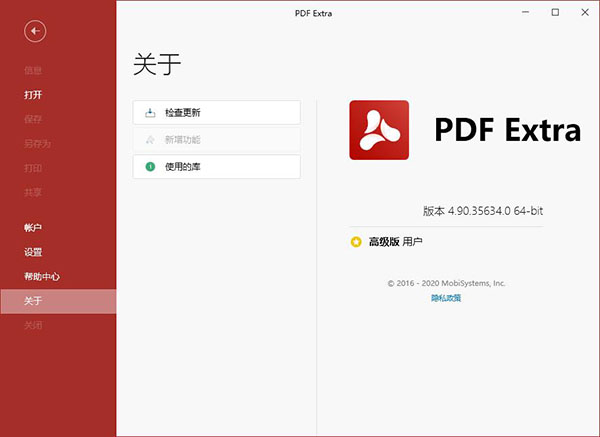Click the green info icon beside 使用的库
The height and width of the screenshot is (437, 600).
[x=150, y=166]
